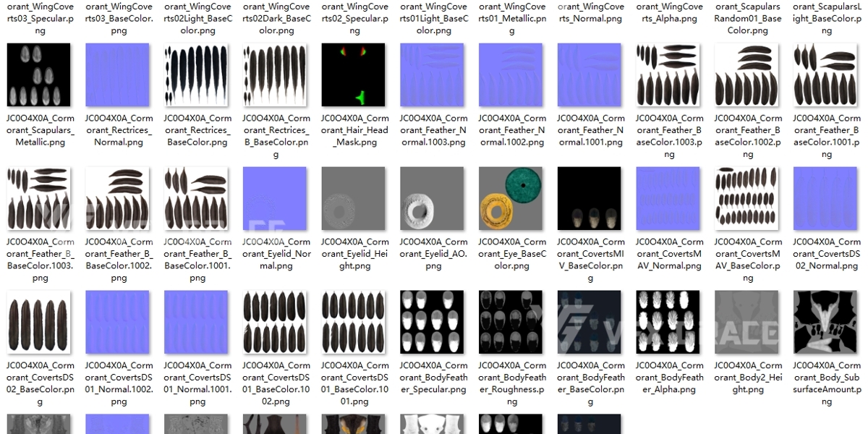Select Cormorant_Eyelid_Normal.png file
Screen dimensions: 868x434
pos(275,199)
